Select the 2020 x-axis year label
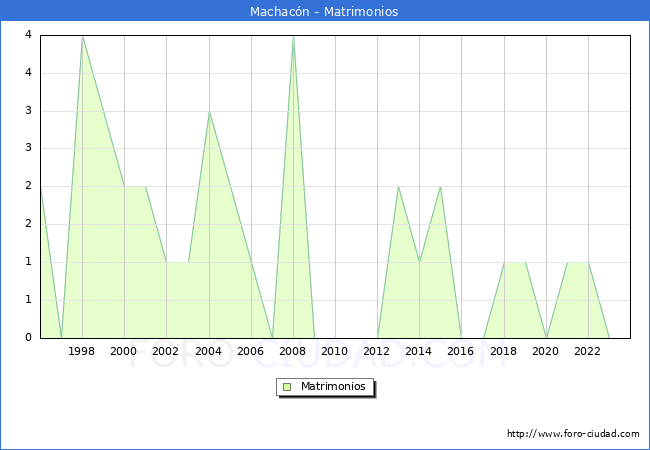This screenshot has height=450, width=650. click(x=546, y=351)
